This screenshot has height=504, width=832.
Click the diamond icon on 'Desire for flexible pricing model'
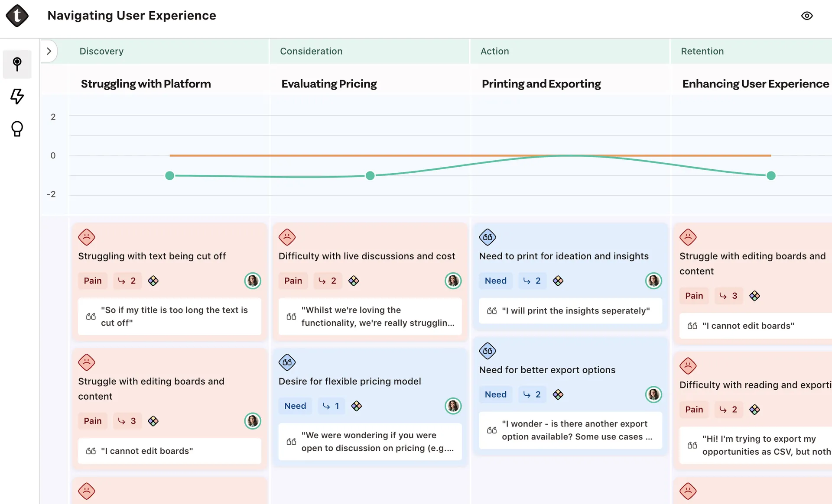pyautogui.click(x=357, y=406)
